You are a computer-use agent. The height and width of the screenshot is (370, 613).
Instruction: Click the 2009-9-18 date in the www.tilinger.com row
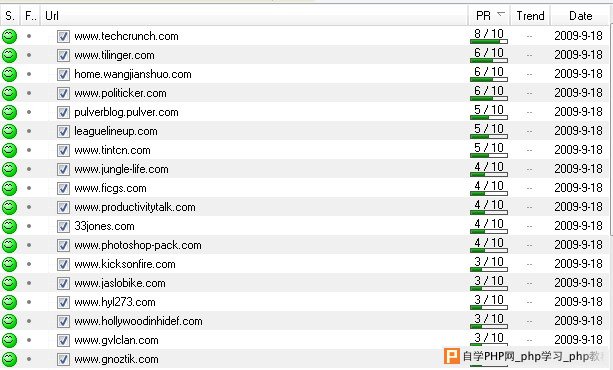tap(579, 55)
